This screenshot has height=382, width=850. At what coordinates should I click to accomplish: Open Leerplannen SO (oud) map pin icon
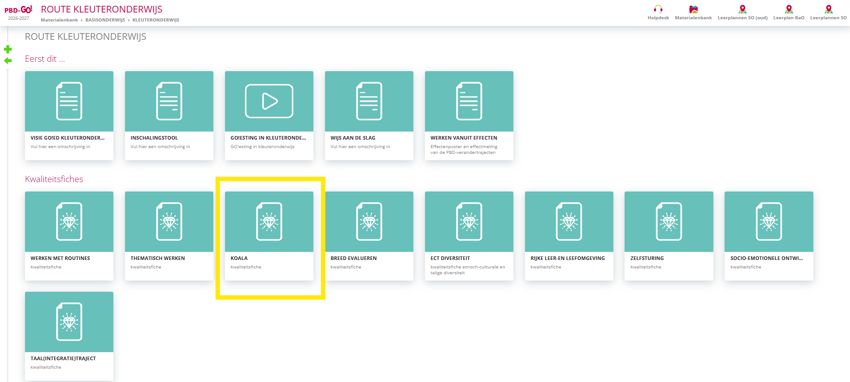[x=742, y=9]
